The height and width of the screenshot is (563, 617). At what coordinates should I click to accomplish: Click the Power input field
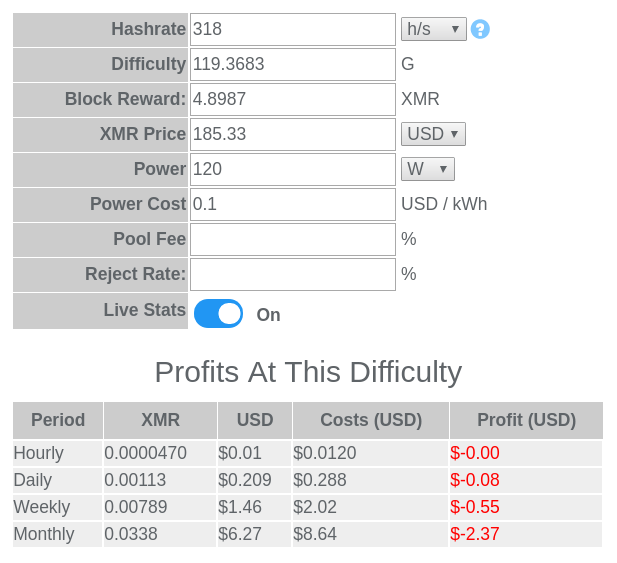293,170
